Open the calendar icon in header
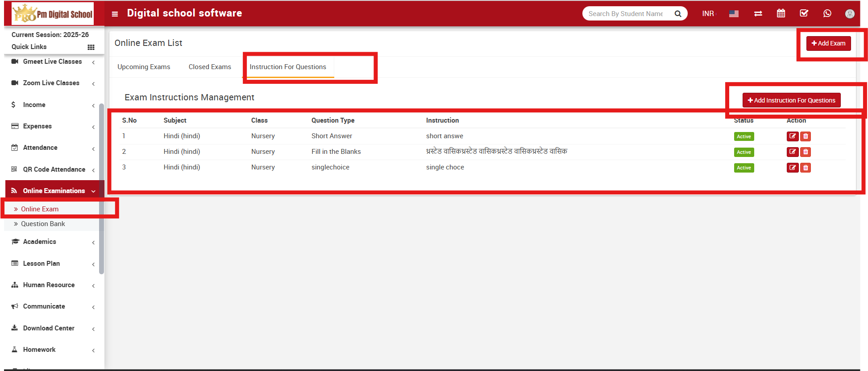Viewport: 868px width, 371px height. 781,13
